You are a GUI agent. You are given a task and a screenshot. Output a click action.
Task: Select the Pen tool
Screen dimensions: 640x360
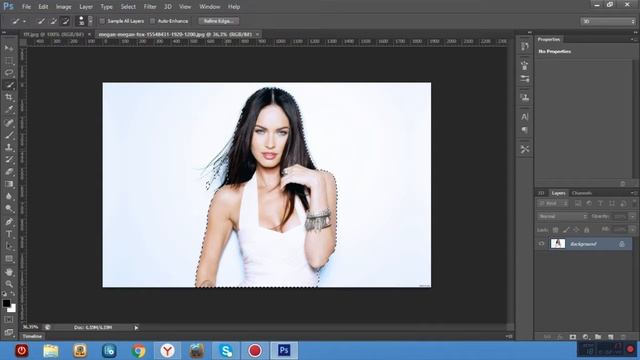pos(9,222)
